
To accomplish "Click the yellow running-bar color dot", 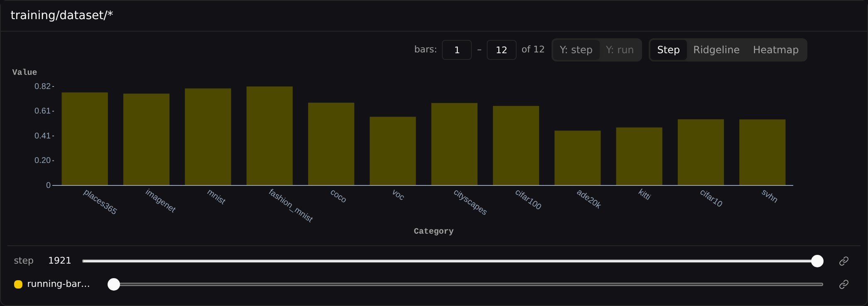I will tap(18, 284).
